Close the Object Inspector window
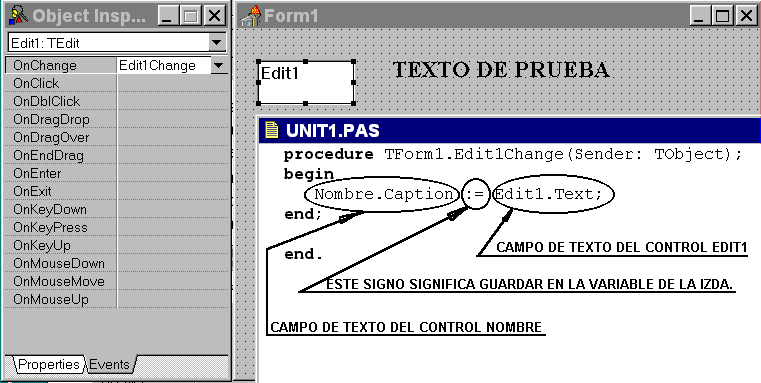The width and height of the screenshot is (761, 383). pos(214,16)
